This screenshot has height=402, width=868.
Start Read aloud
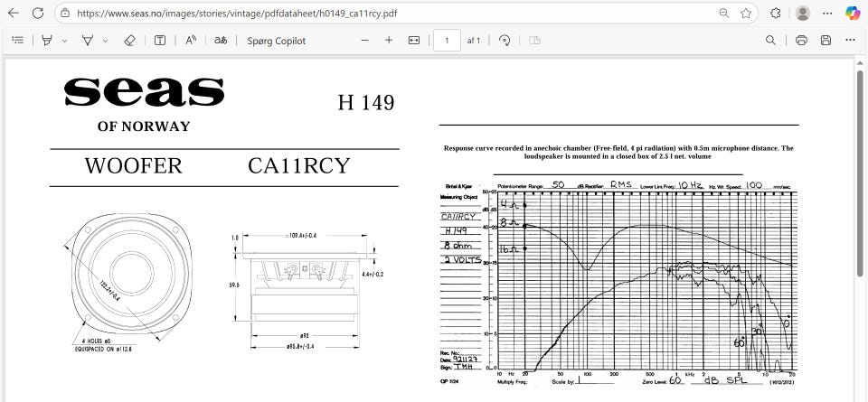point(191,41)
